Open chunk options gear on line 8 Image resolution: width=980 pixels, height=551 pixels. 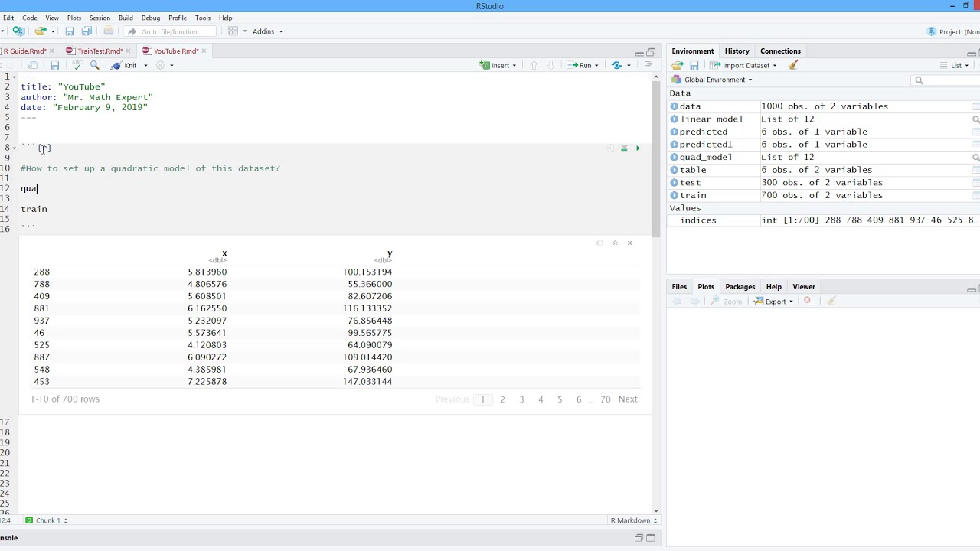click(610, 148)
